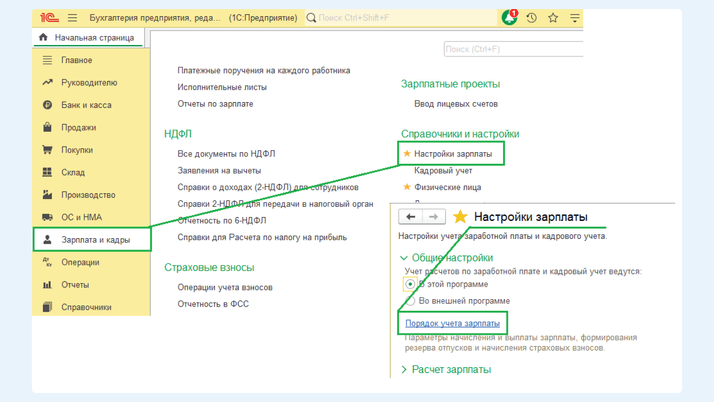
Task: Open Платежные поручения на каждого работника
Action: point(264,71)
